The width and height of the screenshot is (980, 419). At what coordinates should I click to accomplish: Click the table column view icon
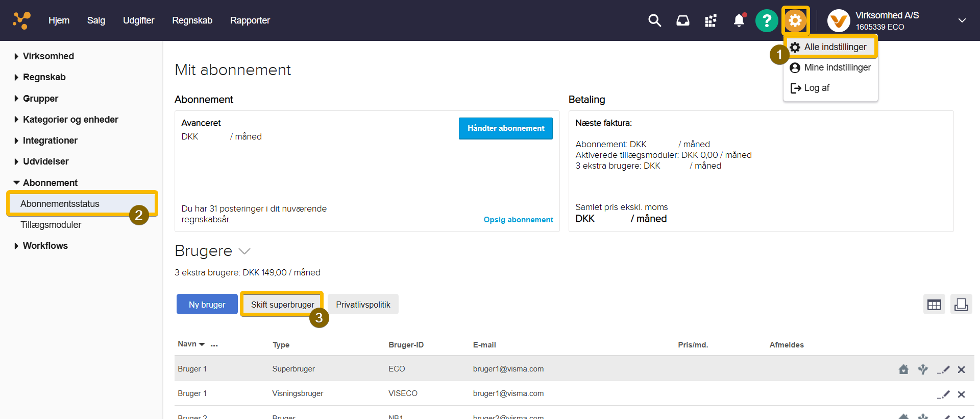pyautogui.click(x=934, y=305)
